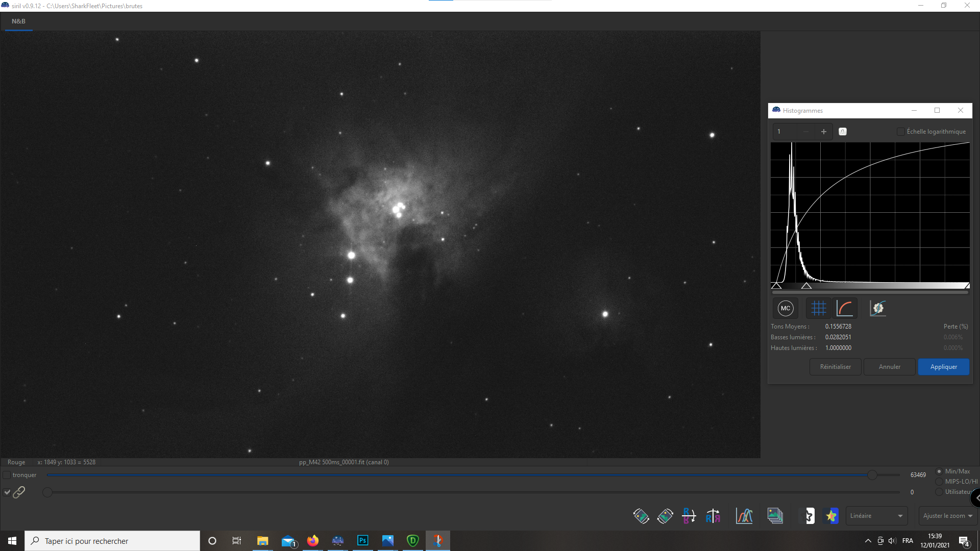
Task: Click the auto-stretch gear curve icon
Action: 878,308
